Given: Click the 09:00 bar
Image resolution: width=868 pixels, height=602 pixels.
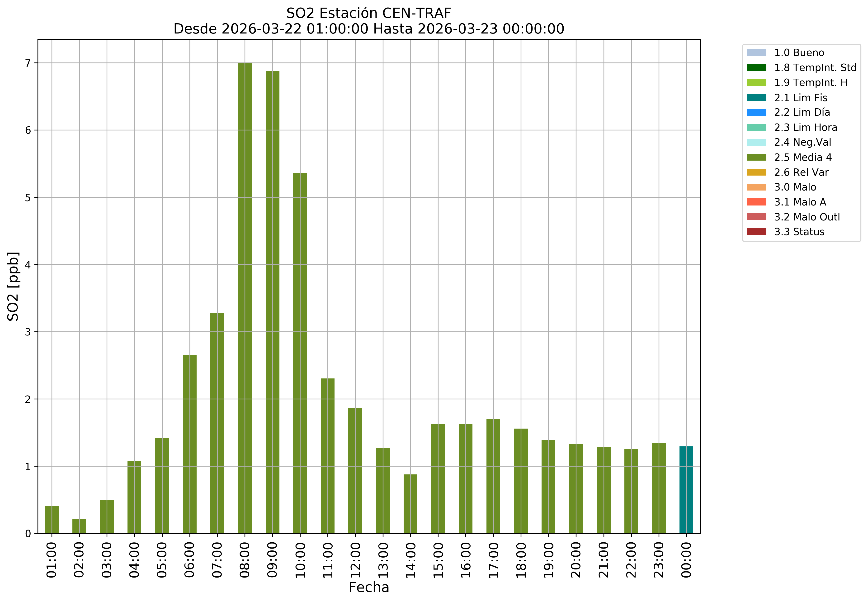Looking at the screenshot, I should pos(272,302).
